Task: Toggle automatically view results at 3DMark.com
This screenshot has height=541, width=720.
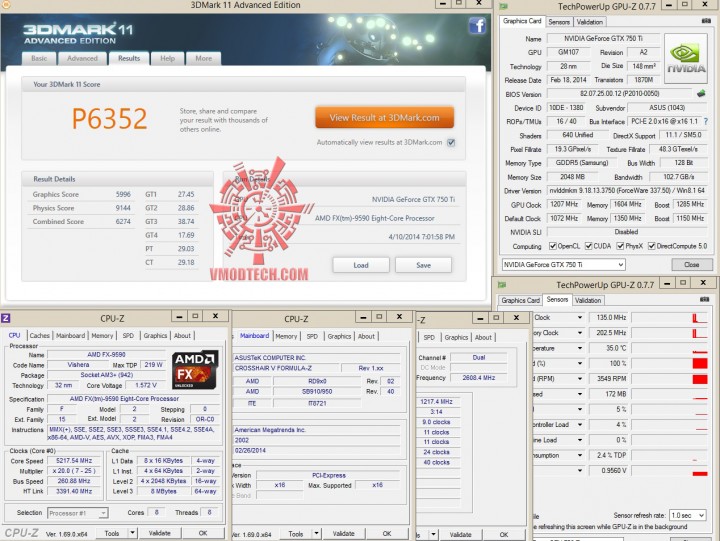Action: pyautogui.click(x=451, y=142)
